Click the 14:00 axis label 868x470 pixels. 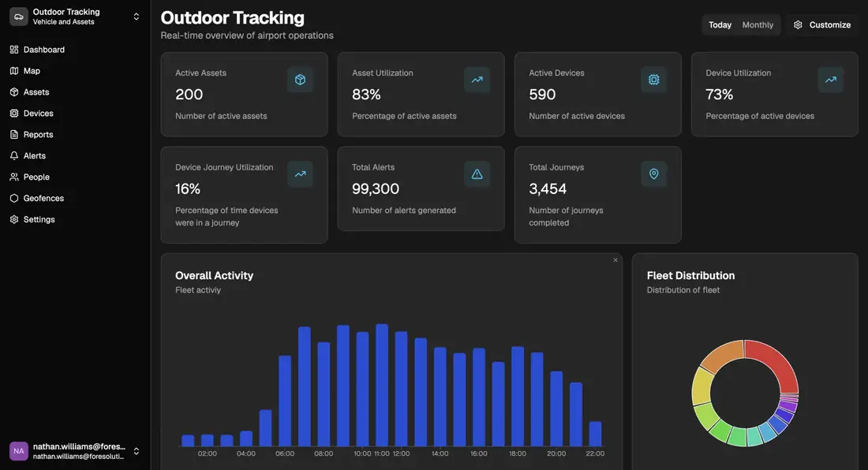tap(440, 453)
